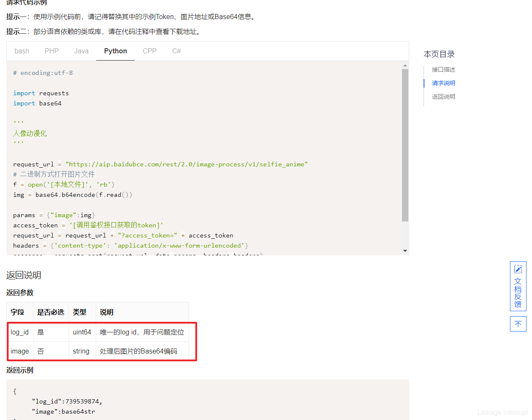This screenshot has height=420, width=532.
Task: Click the params image code line
Action: pyautogui.click(x=54, y=215)
